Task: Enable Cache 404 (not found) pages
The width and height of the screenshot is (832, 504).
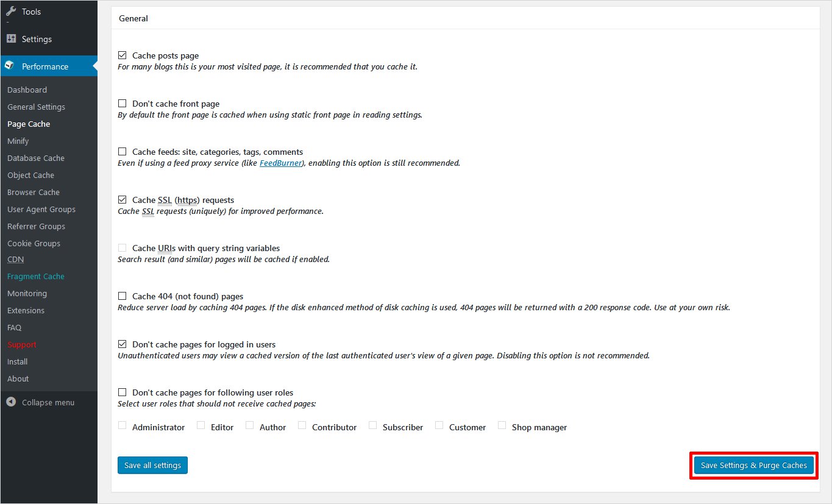Action: click(122, 296)
